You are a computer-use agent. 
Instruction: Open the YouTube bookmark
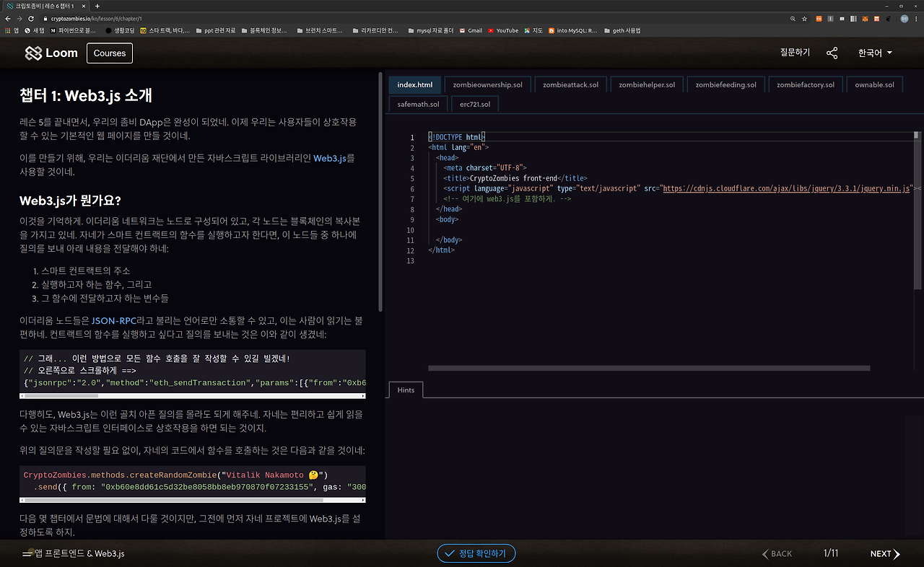[x=503, y=30]
